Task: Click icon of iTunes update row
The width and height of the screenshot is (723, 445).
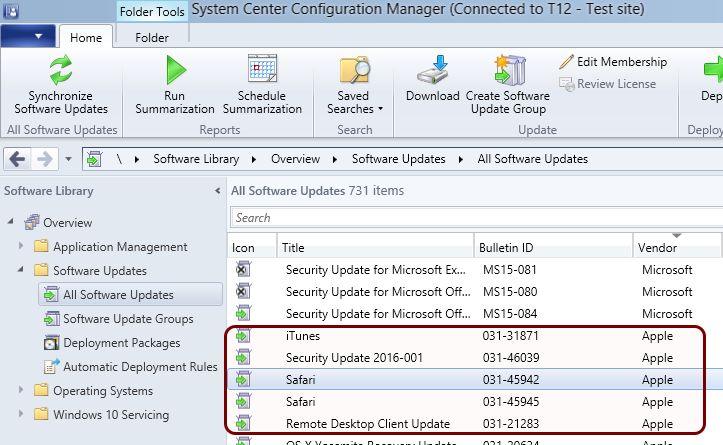Action: [243, 335]
